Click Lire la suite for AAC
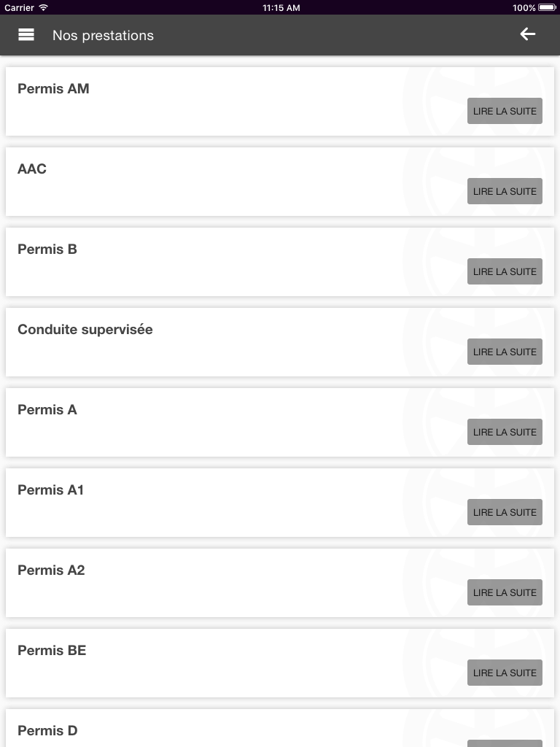 point(505,191)
